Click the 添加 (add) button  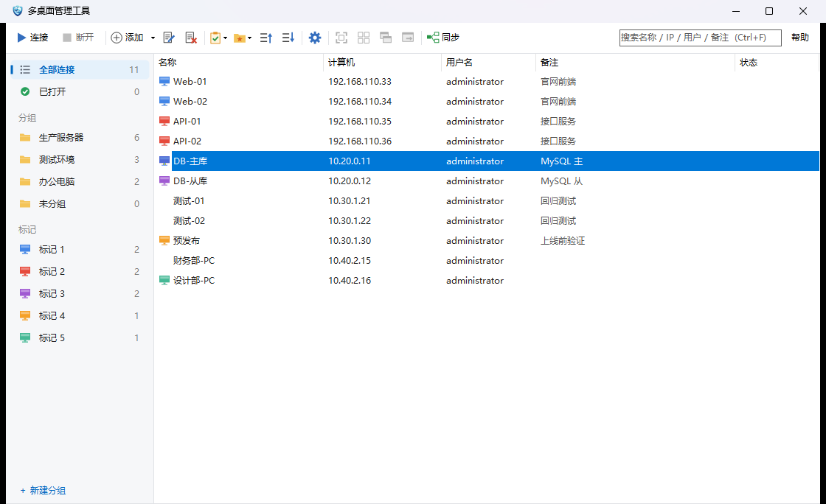[x=127, y=38]
